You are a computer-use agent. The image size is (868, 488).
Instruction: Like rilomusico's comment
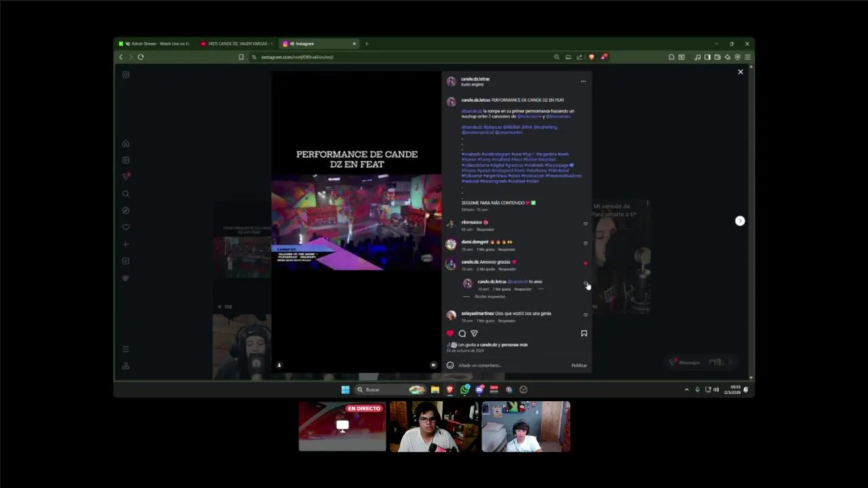click(x=586, y=224)
